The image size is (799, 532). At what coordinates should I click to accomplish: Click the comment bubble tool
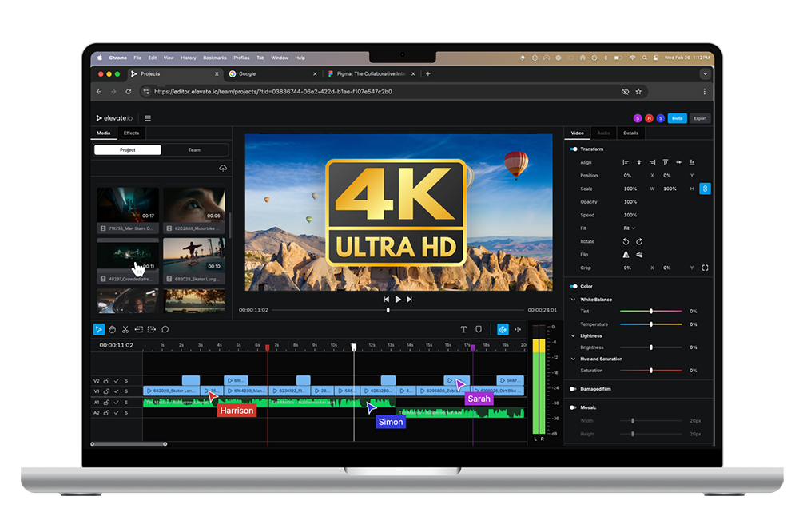[x=165, y=329]
